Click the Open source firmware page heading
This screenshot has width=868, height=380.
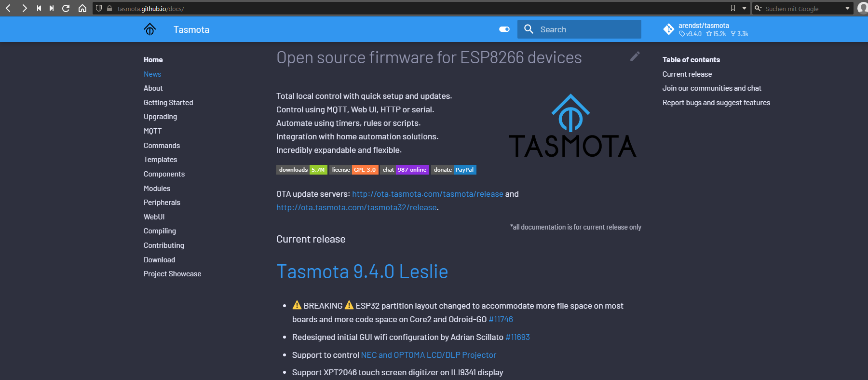point(429,57)
